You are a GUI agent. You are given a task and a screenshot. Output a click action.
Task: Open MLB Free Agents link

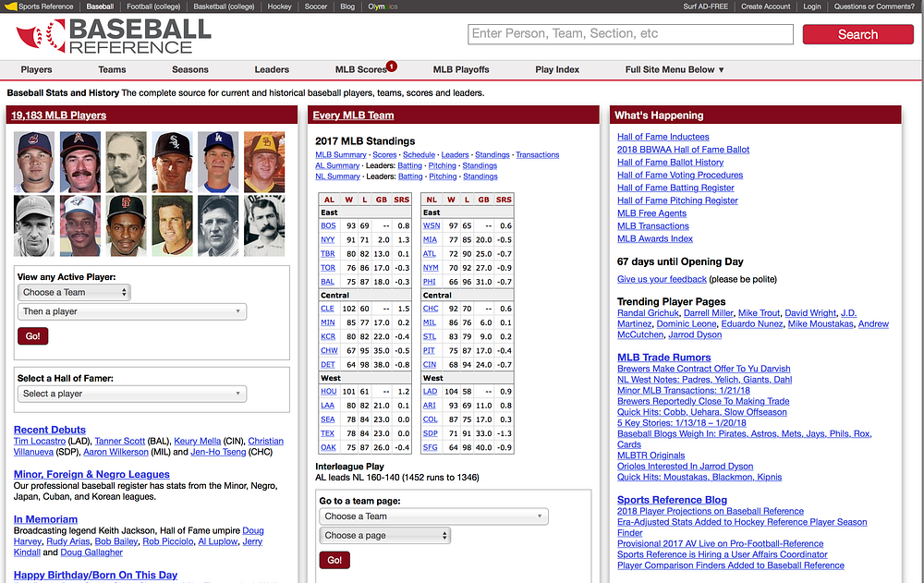click(651, 213)
